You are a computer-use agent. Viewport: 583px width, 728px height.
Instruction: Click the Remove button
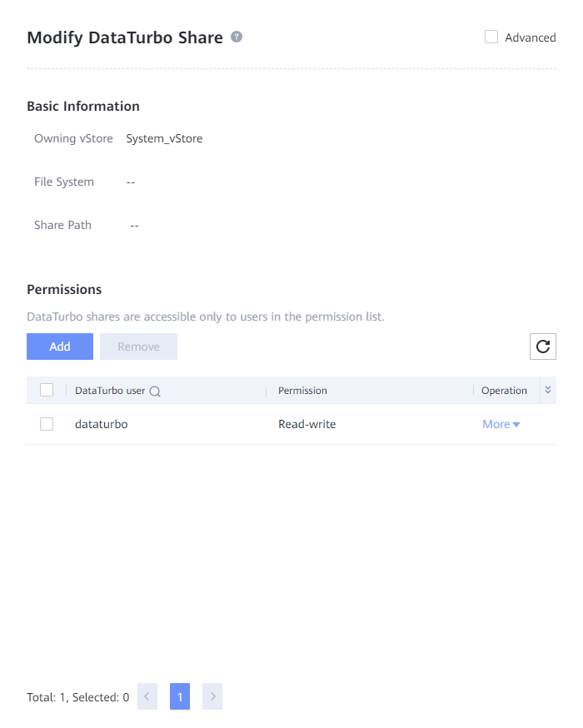click(138, 347)
